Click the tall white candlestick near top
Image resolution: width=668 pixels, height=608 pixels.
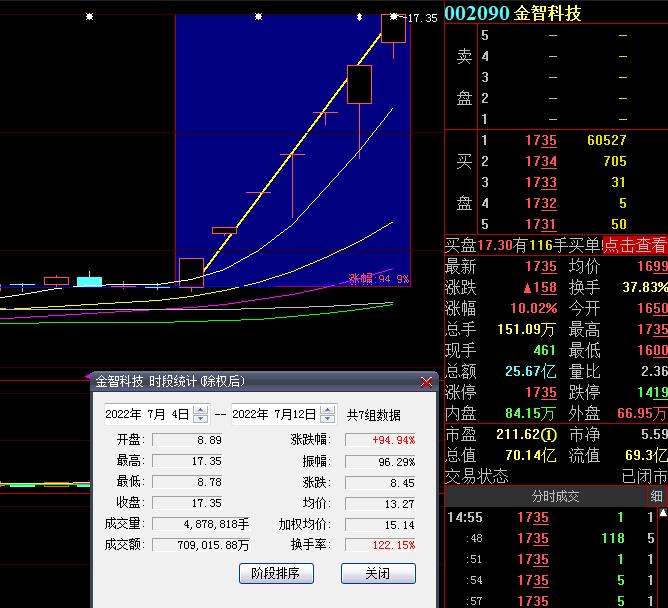359,84
